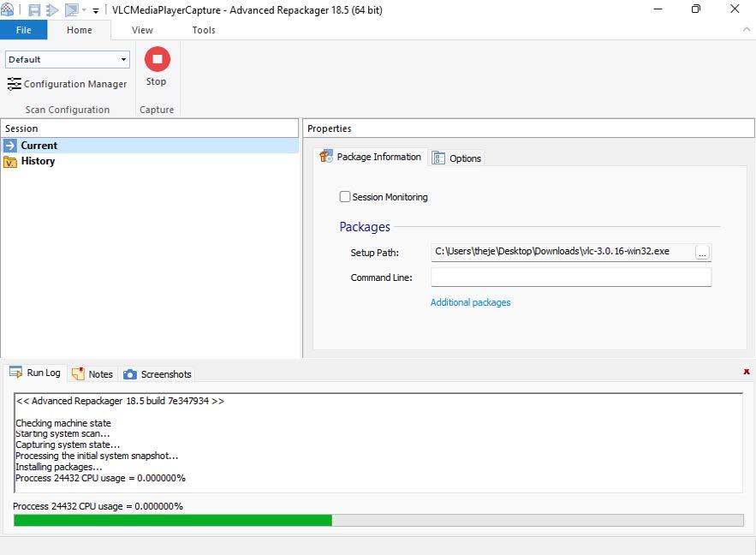Click the capture-in-VM monitor icon in quick access toolbar
The height and width of the screenshot is (555, 756).
(71, 9)
